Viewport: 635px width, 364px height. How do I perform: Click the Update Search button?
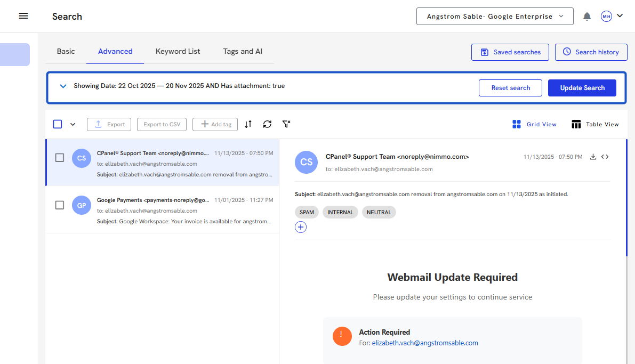pos(582,88)
